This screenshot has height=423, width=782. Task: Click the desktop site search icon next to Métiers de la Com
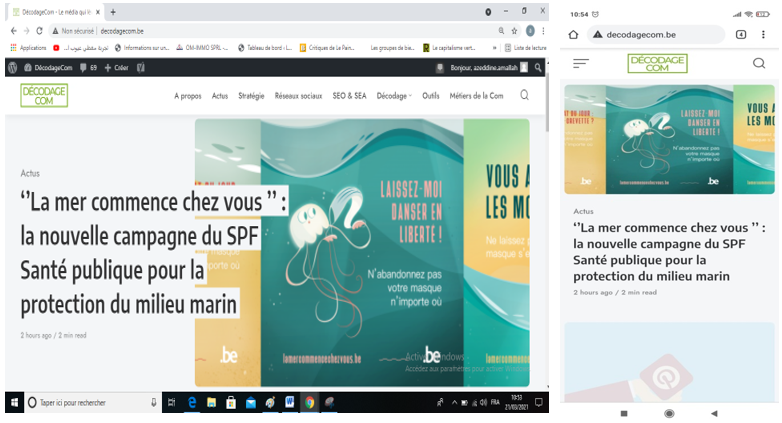[x=524, y=95]
